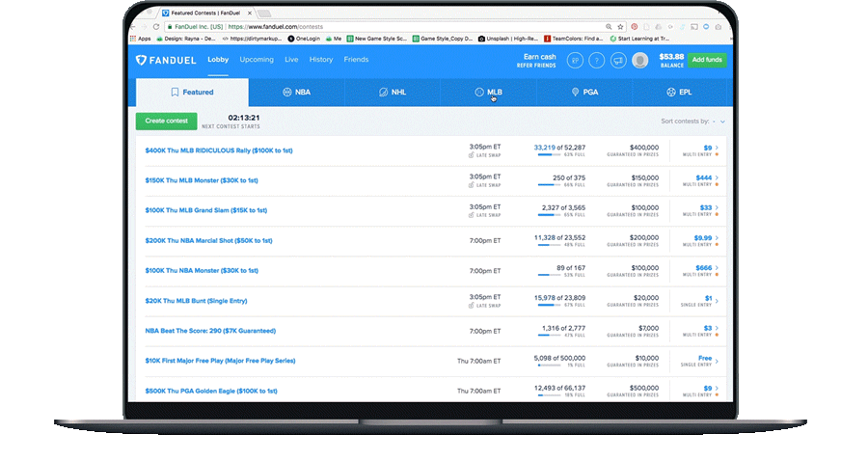Image resolution: width=868 pixels, height=461 pixels.
Task: Select the NHL sport tab
Action: pos(393,93)
